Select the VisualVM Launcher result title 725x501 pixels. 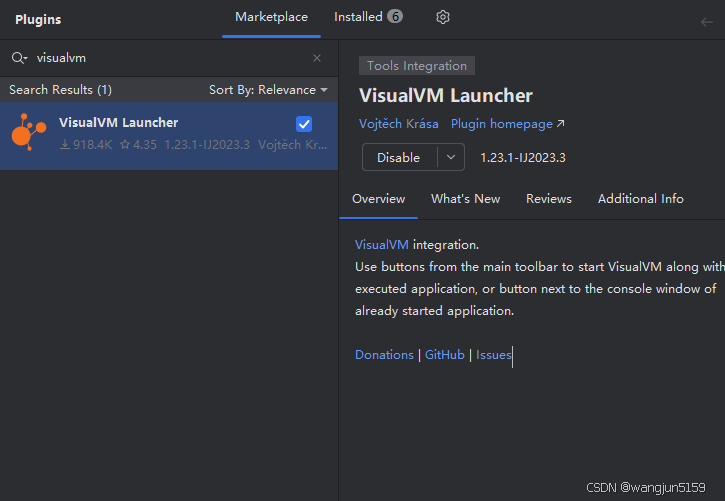pos(118,122)
